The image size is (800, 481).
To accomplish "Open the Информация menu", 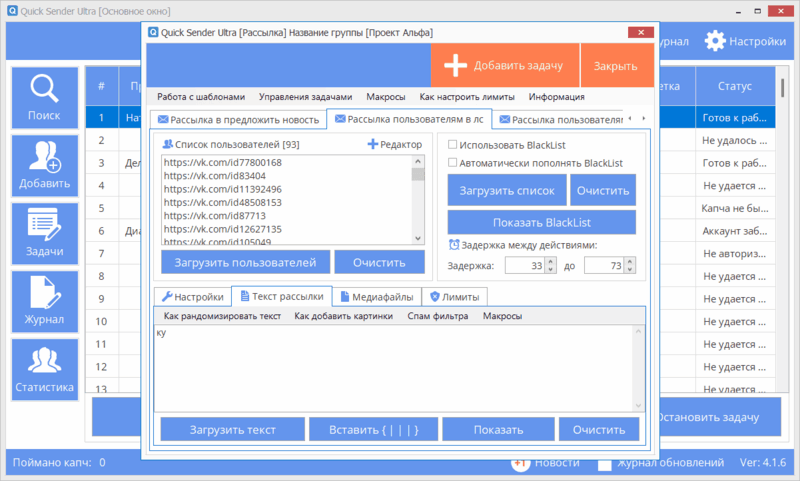I will [557, 96].
